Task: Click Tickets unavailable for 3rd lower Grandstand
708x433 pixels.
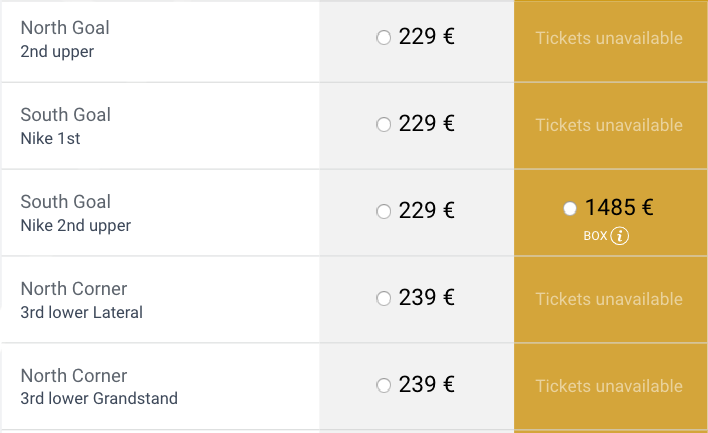Action: pyautogui.click(x=609, y=386)
